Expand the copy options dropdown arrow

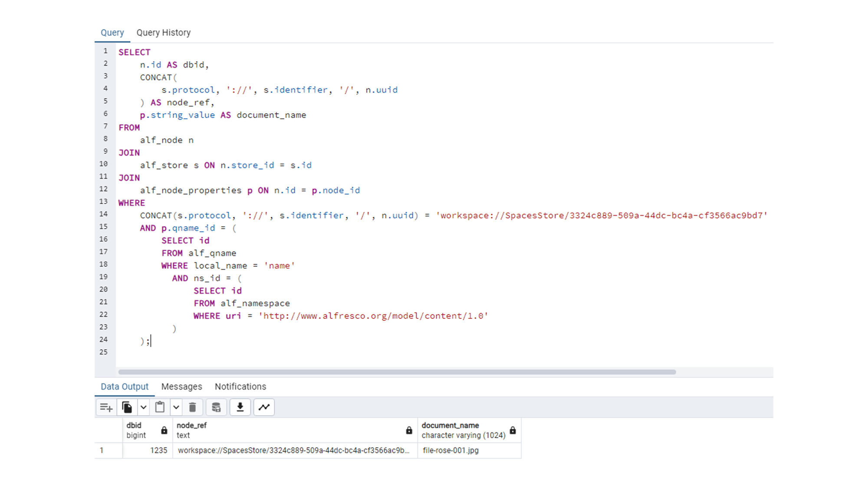coord(143,407)
